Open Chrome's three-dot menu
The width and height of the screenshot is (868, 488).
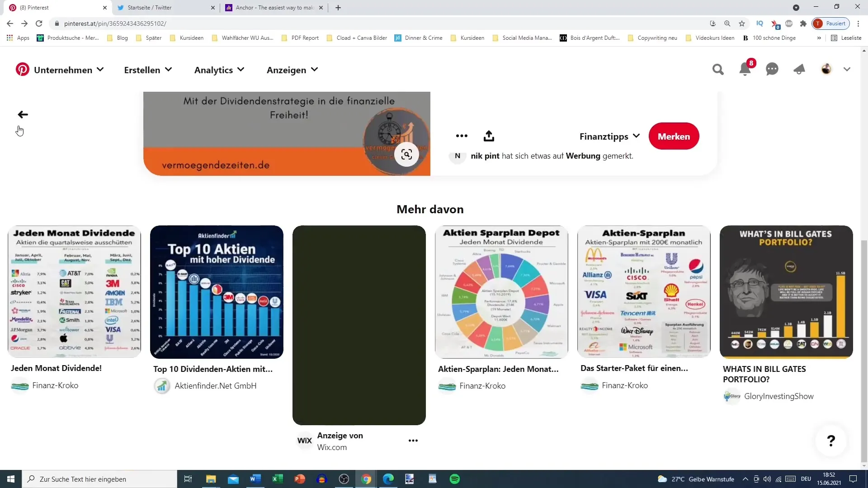coord(859,23)
